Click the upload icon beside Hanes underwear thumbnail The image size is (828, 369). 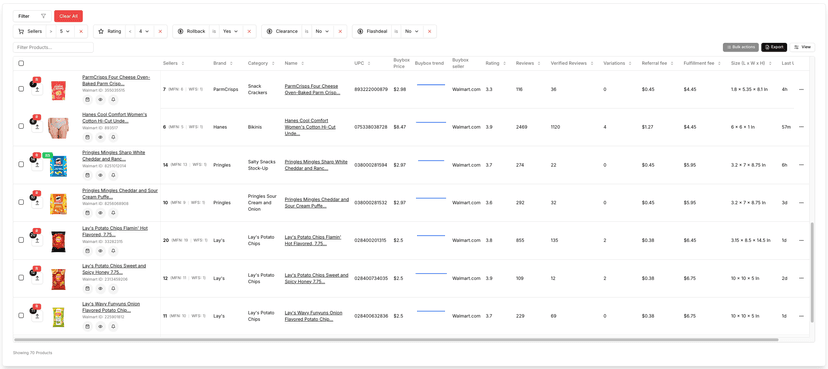[37, 127]
